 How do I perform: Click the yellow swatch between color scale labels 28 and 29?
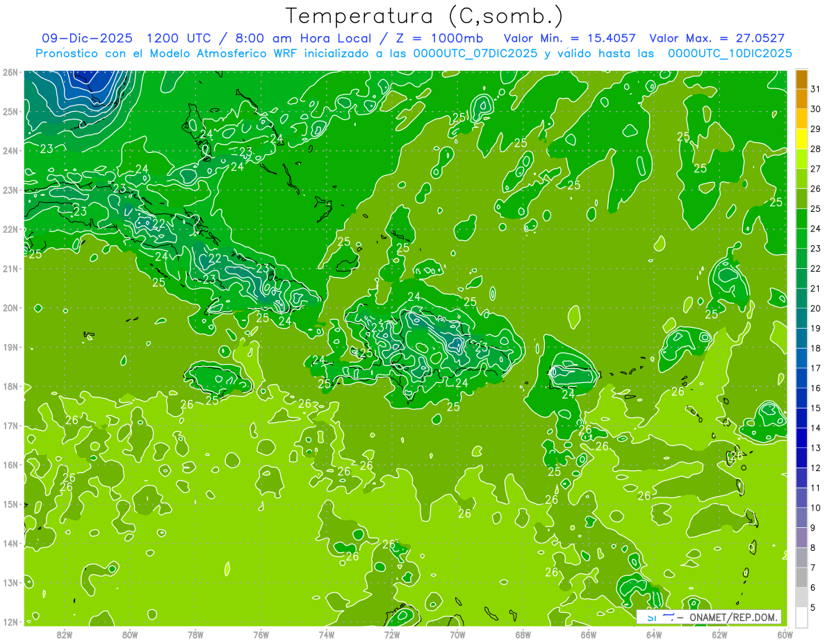(801, 139)
